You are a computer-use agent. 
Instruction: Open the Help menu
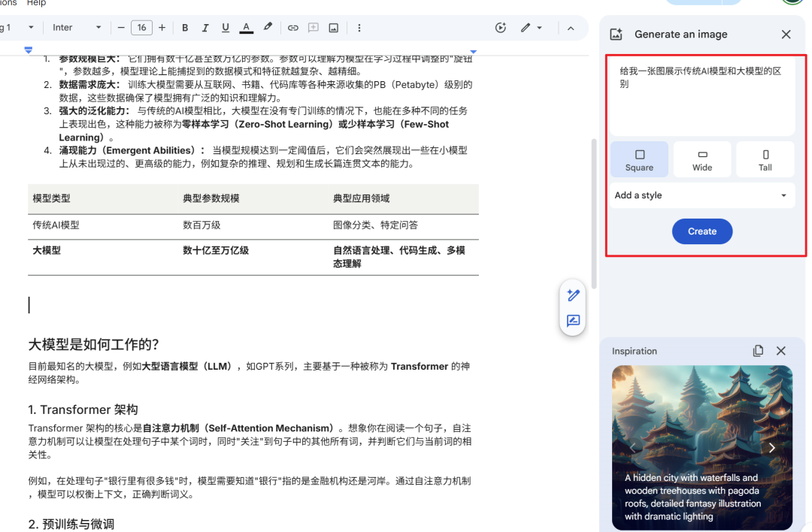36,3
